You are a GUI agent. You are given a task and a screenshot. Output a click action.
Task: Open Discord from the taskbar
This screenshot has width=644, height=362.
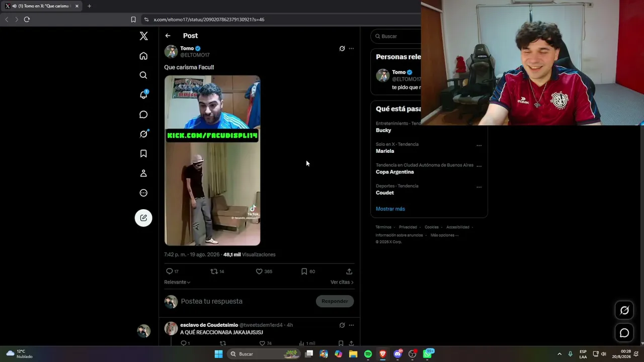tap(398, 354)
